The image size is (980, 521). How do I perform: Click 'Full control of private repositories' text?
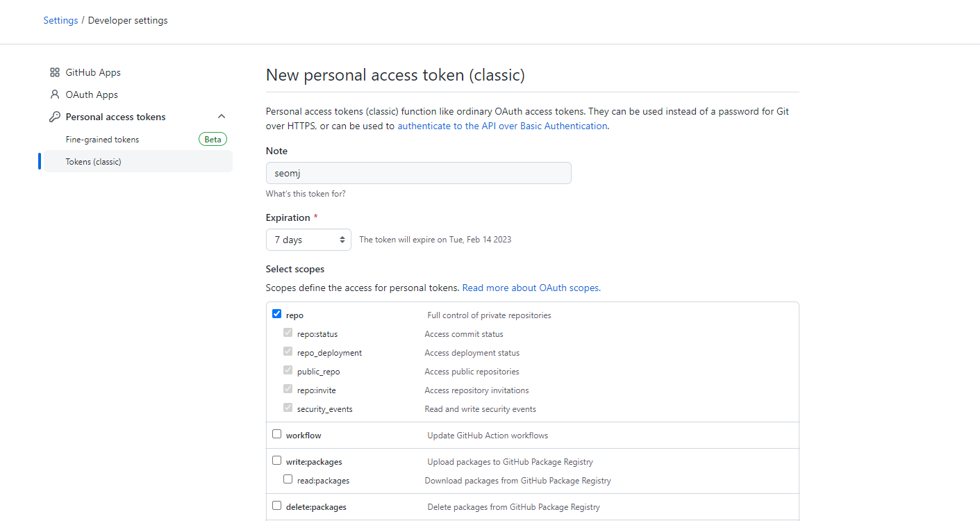tap(489, 315)
